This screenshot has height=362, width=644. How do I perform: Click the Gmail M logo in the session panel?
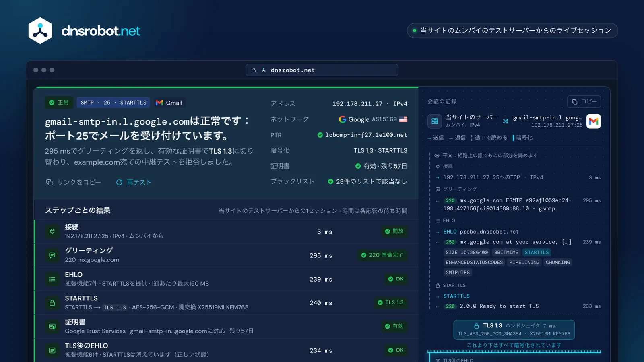coord(593,121)
